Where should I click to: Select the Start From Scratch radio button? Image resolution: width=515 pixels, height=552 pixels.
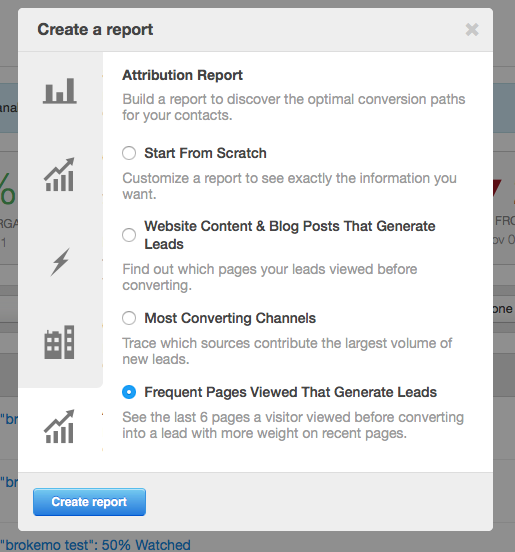(129, 153)
